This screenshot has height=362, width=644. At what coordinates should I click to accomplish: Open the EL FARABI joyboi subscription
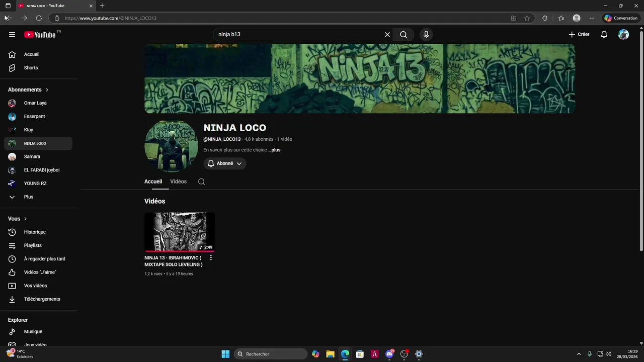pos(38,170)
